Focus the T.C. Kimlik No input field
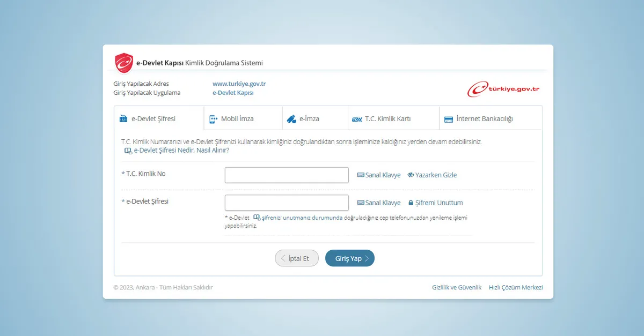644x336 pixels. click(287, 175)
